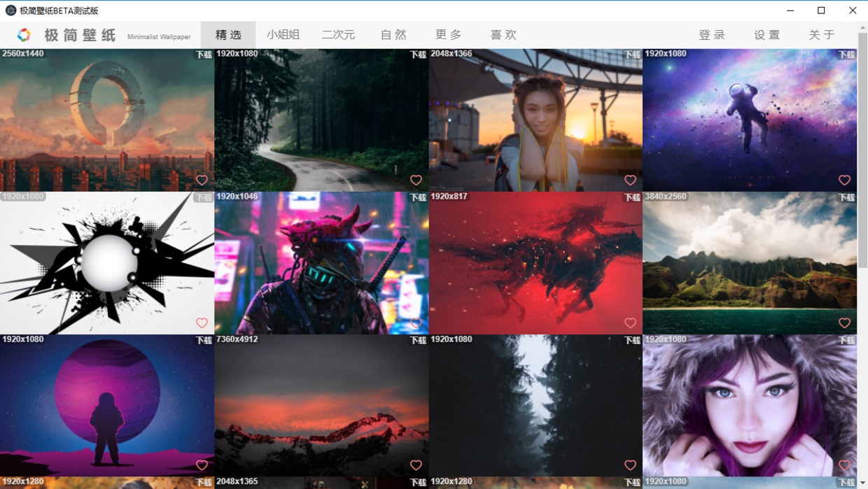
Task: Click 登录 to log in
Action: [x=712, y=35]
